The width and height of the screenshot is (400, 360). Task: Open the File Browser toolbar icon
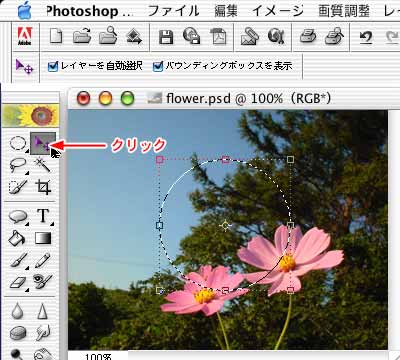[108, 36]
